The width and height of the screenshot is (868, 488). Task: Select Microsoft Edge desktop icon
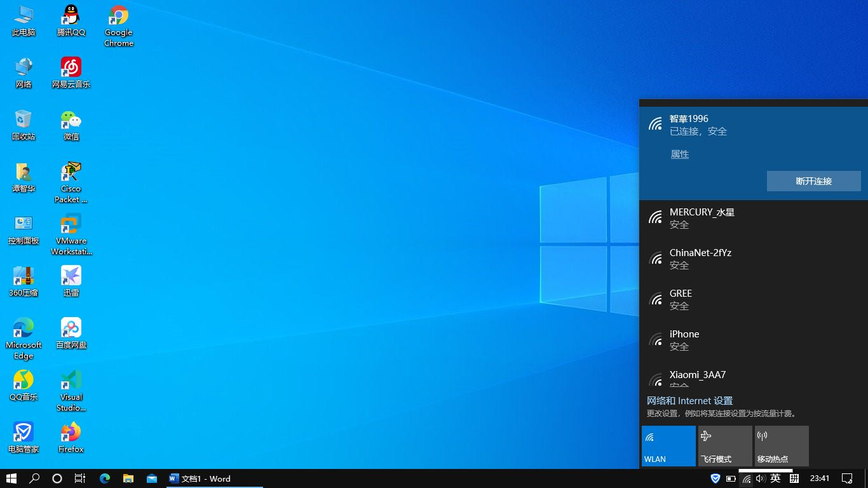pos(24,339)
